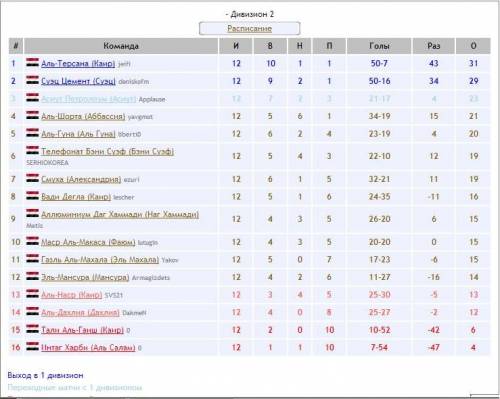Open team Аль-Терсана (Каир)
The width and height of the screenshot is (500, 399).
pyautogui.click(x=78, y=63)
